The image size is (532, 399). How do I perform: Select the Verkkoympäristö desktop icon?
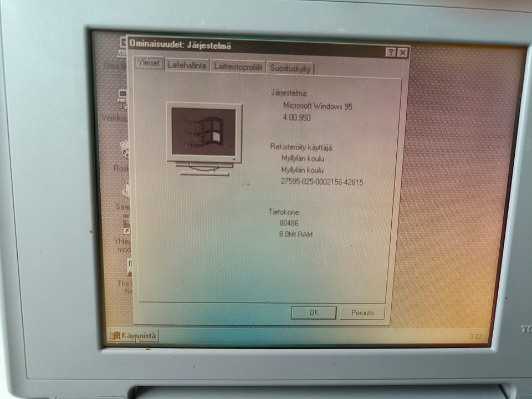click(117, 105)
